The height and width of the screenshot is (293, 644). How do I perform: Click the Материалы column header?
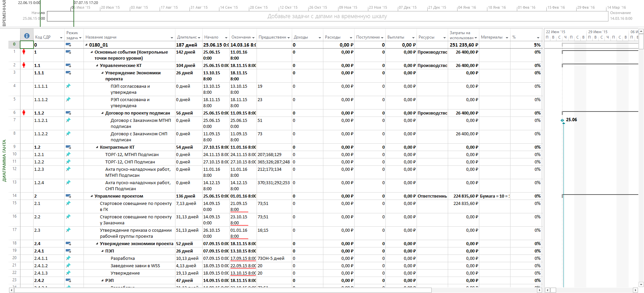coord(491,37)
